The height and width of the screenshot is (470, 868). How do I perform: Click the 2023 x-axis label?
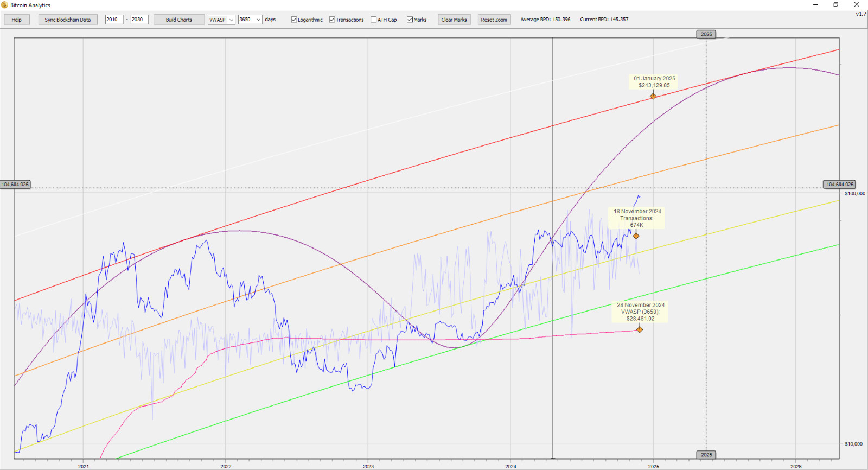pos(368,466)
